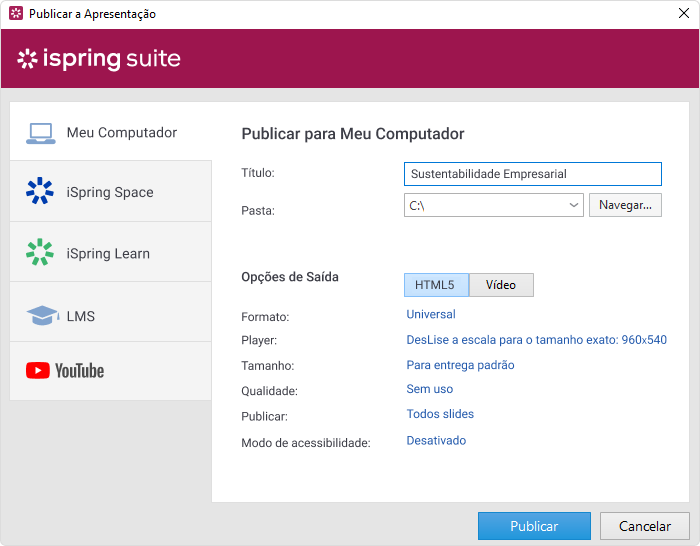Open the Para entrega padrão size link
Viewport: 700px width, 546px height.
click(460, 365)
